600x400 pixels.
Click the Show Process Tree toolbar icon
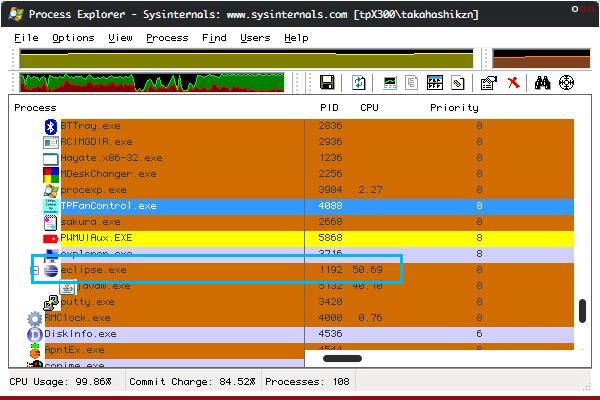(x=411, y=83)
